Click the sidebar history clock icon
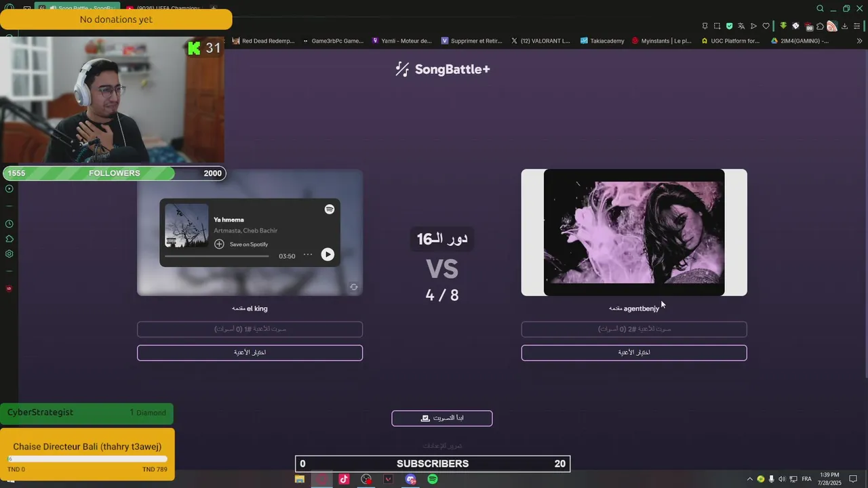Screen dimensions: 868x488 point(9,224)
